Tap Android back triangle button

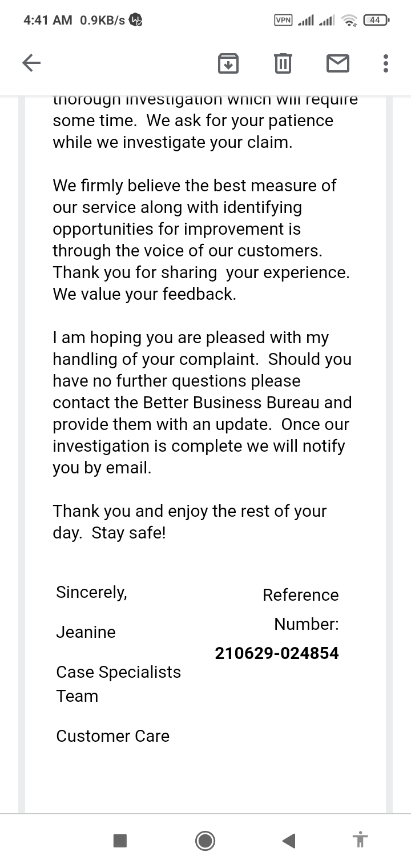tap(289, 840)
